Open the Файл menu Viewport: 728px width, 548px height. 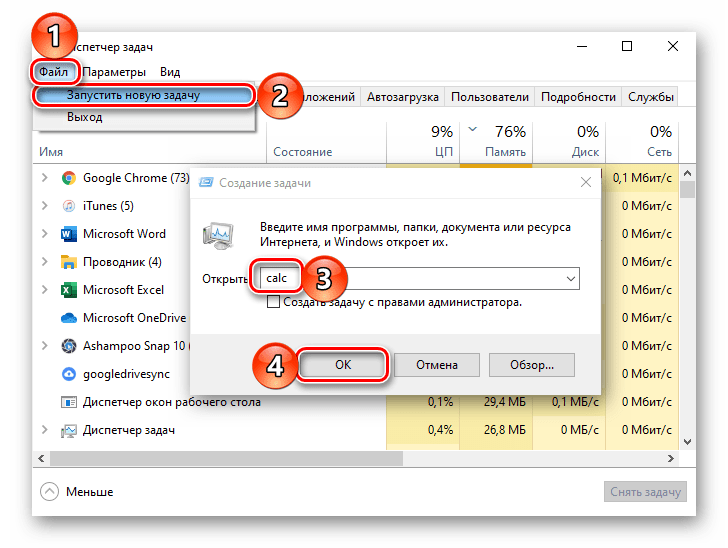click(x=53, y=72)
